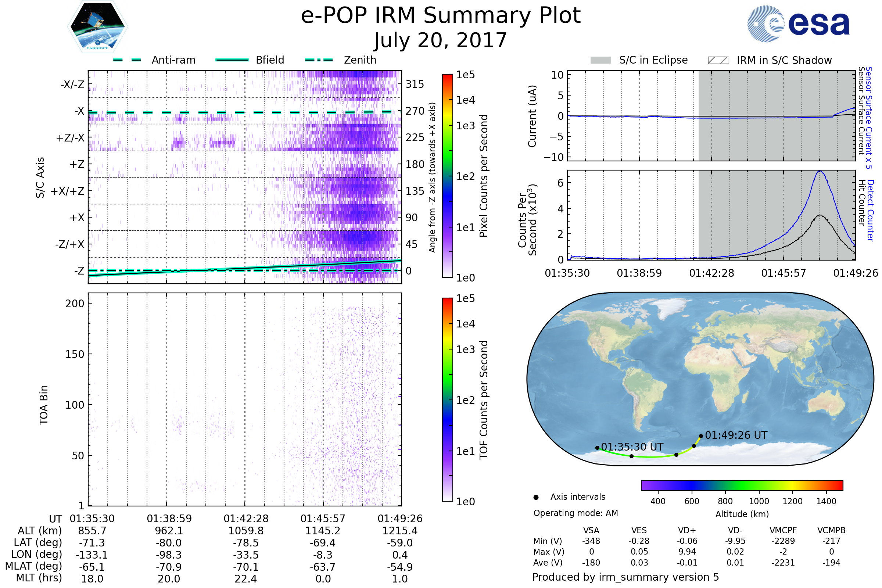This screenshot has width=882, height=588.
Task: Click the VMCPF column header in voltage table
Action: click(783, 530)
